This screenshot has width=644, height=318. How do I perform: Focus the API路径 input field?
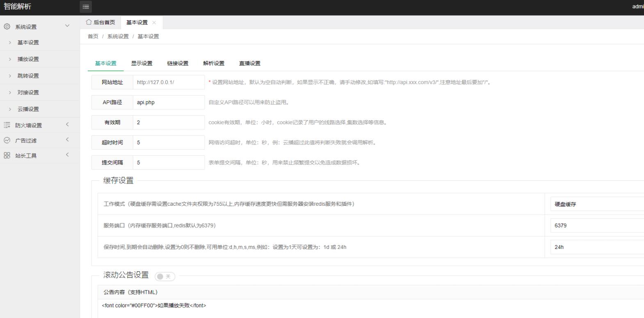click(169, 102)
